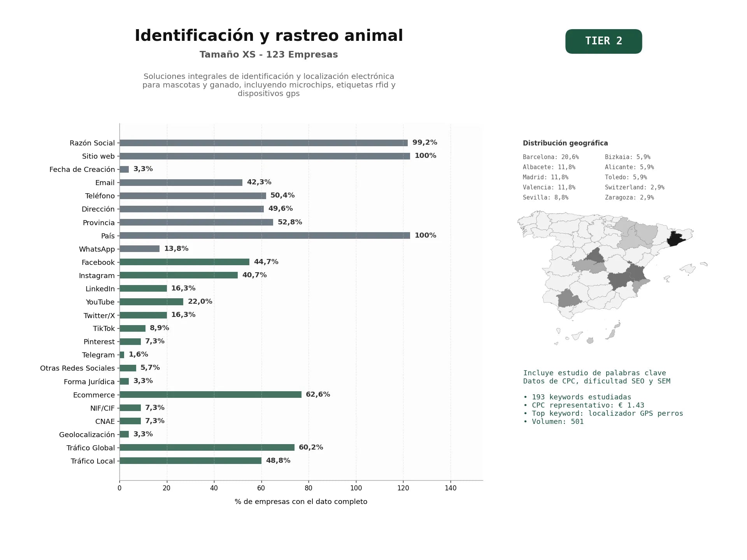747x560 pixels.
Task: Click the 'Razón Social' axis label
Action: [x=92, y=143]
